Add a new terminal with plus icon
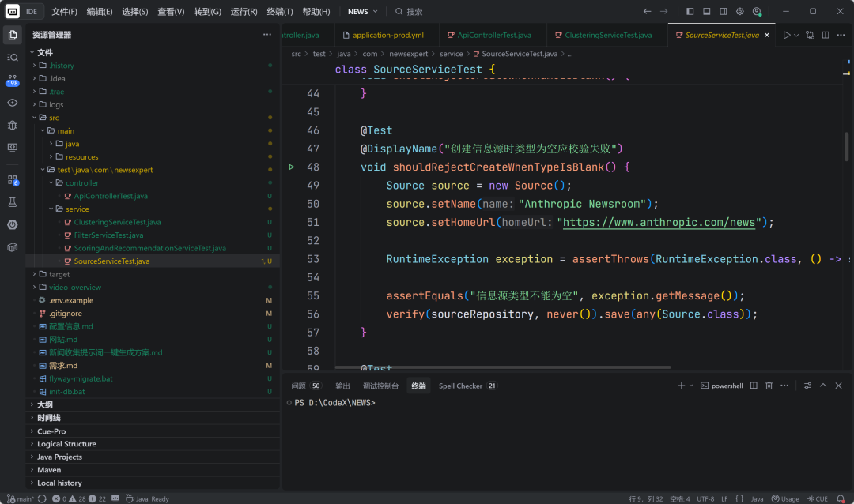This screenshot has height=504, width=854. pos(682,386)
